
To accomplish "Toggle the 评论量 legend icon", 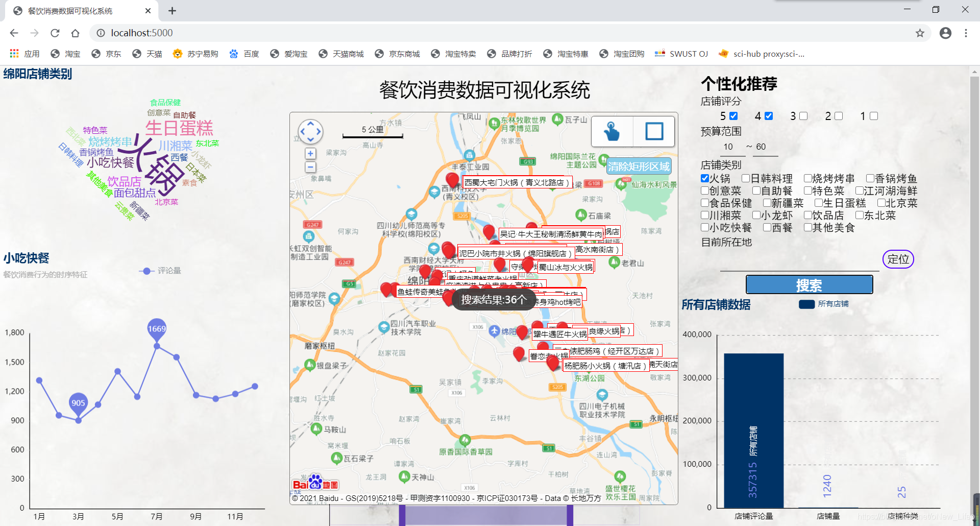I will pos(146,271).
